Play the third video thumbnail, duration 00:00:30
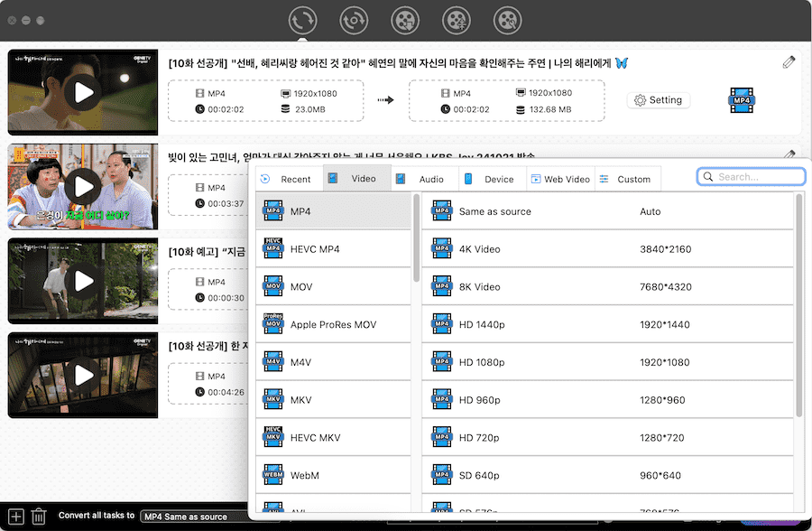812x531 pixels. tap(83, 281)
